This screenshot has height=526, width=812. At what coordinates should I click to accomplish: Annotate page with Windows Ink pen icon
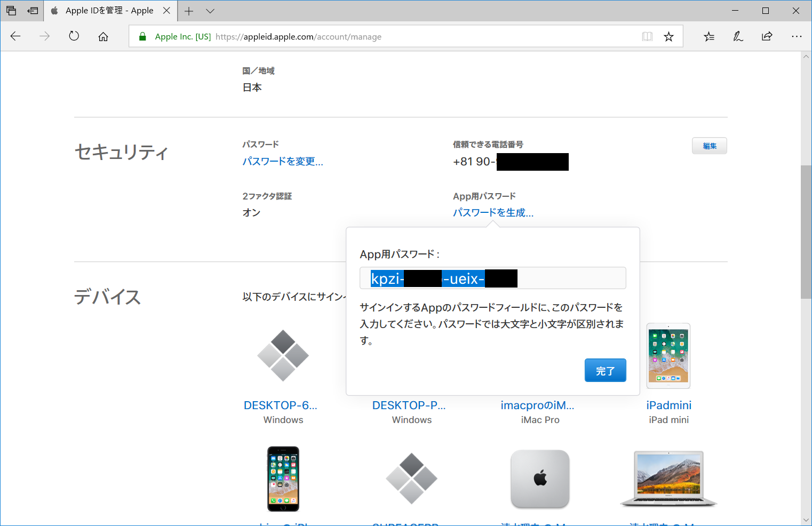tap(738, 36)
